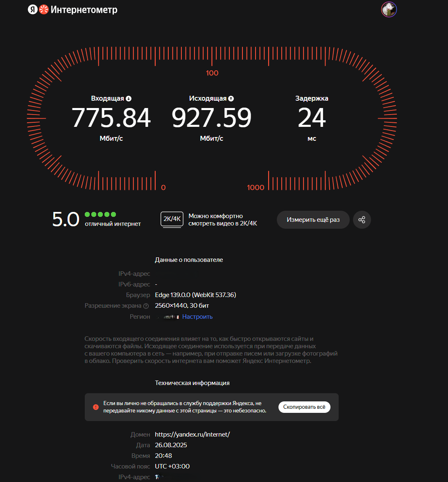
Task: Click the Техническая информация heading
Action: point(192,383)
